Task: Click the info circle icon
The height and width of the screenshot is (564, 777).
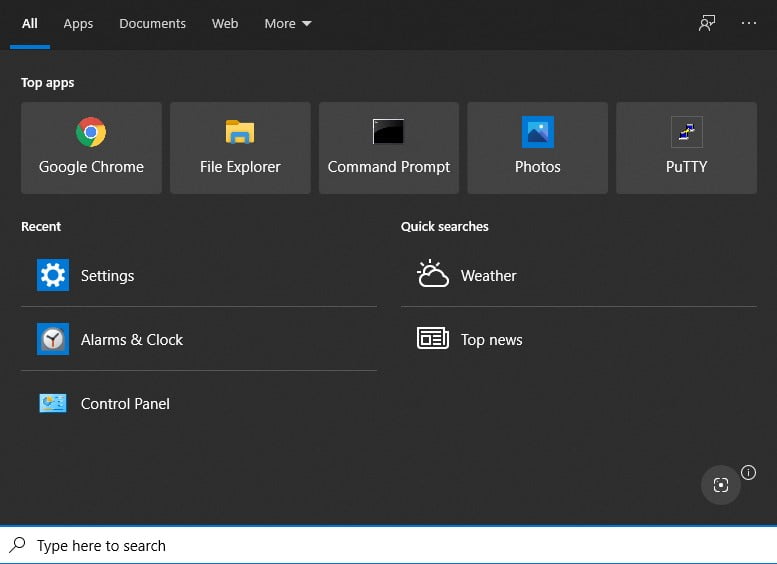Action: pos(748,472)
